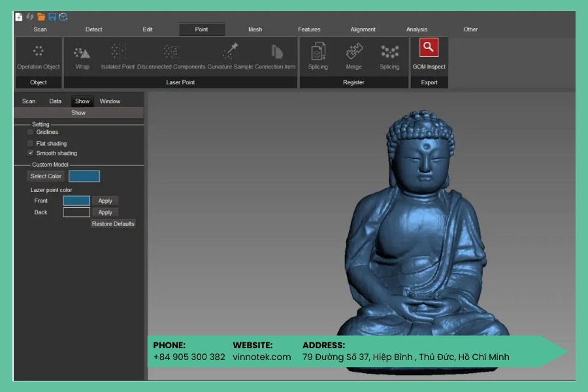Click Restore Defaults button
Viewport: 588px width, 392px height.
[x=113, y=223]
